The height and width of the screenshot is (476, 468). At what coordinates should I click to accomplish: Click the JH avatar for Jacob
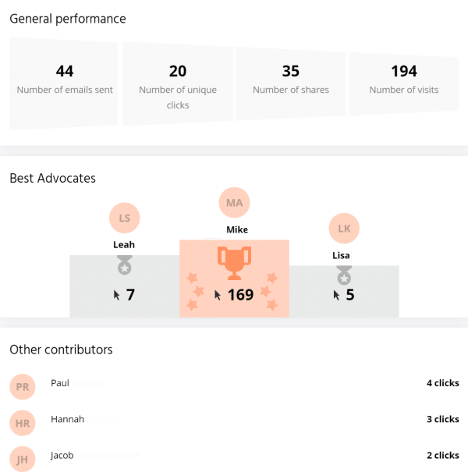click(23, 459)
